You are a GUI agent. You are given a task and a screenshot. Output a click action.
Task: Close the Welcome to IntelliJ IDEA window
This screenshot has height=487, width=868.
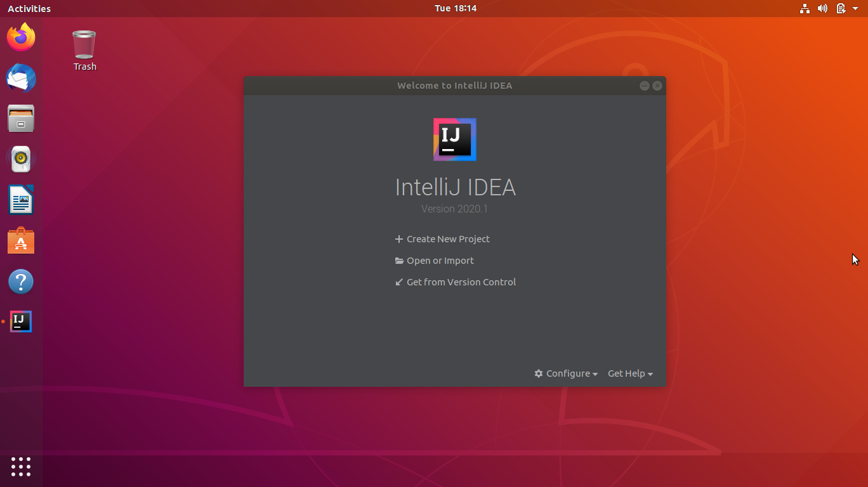657,86
